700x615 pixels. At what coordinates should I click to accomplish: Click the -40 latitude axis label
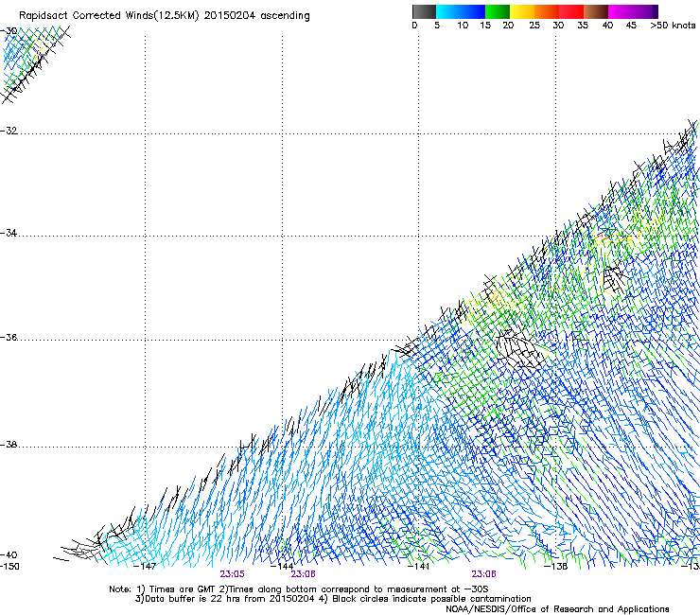click(9, 554)
